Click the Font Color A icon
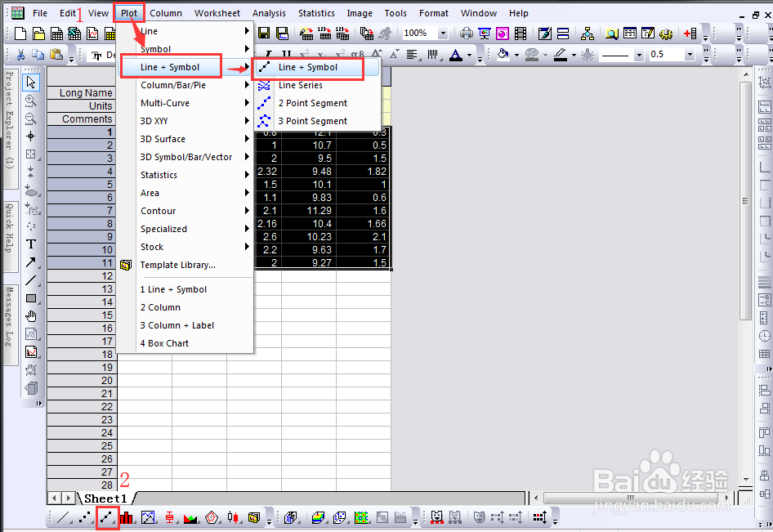The height and width of the screenshot is (532, 773). [456, 54]
